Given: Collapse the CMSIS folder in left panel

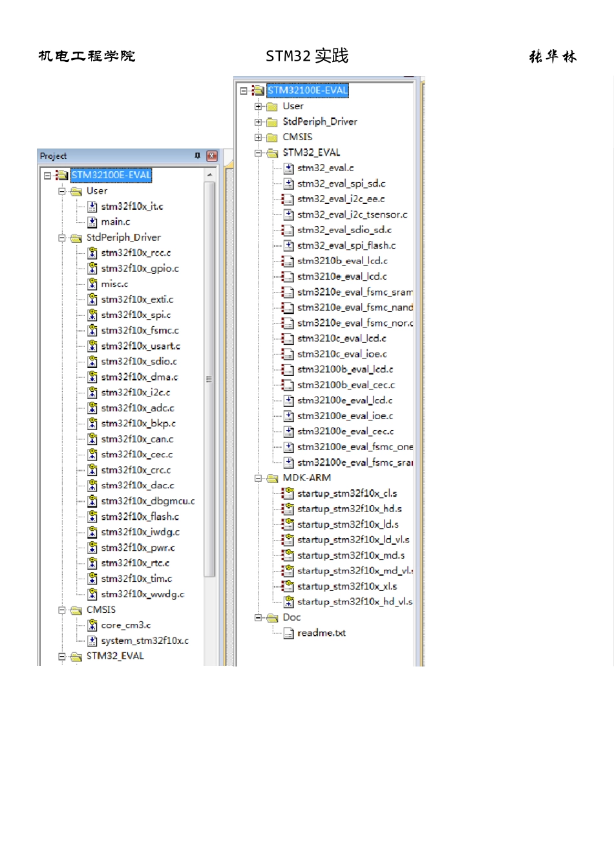Looking at the screenshot, I should point(62,610).
